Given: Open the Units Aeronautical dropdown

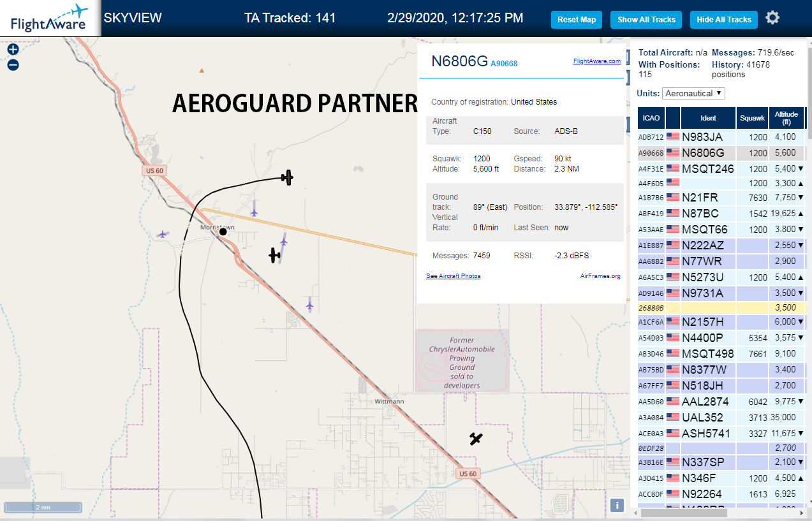Looking at the screenshot, I should pos(693,93).
